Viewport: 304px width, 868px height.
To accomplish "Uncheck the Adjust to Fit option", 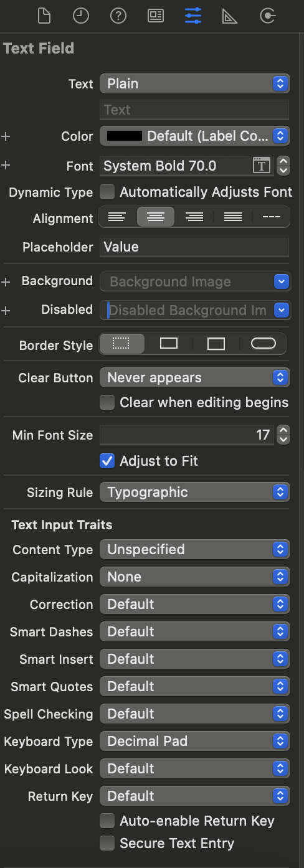I will point(108,461).
